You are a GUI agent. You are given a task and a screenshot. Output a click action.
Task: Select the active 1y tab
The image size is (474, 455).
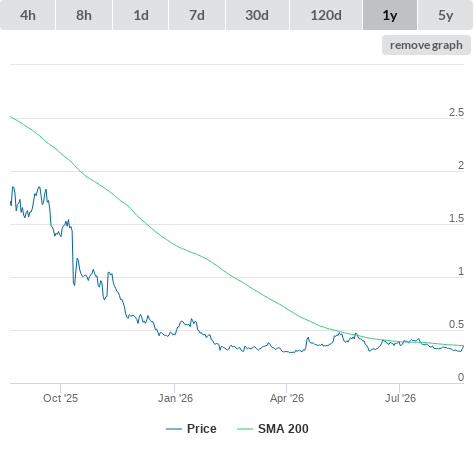click(x=390, y=15)
